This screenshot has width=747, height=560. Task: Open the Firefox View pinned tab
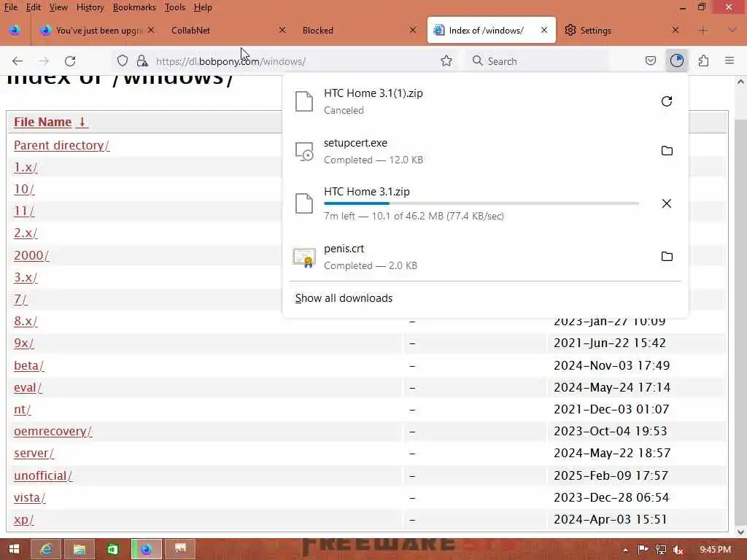click(15, 30)
